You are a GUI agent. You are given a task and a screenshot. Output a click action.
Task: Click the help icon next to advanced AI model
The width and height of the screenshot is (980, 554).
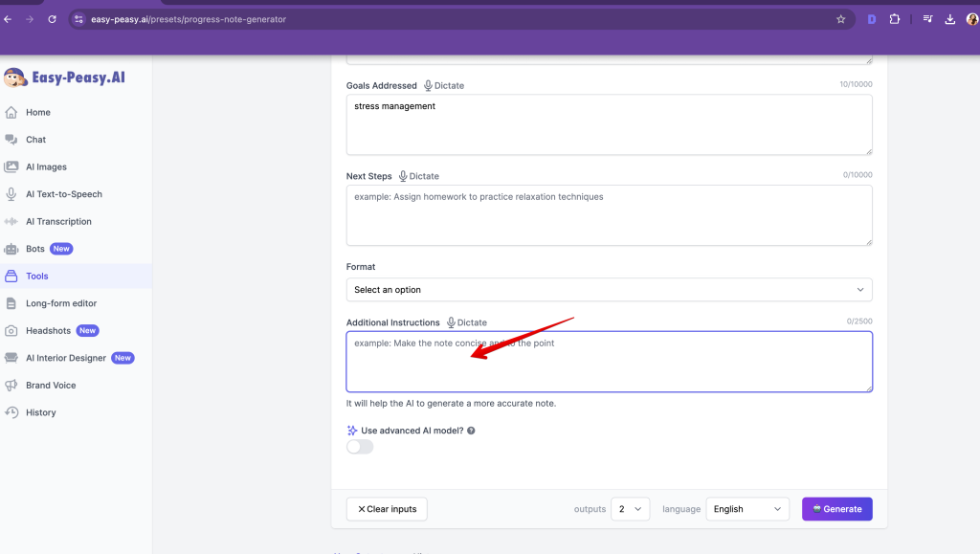[471, 431]
